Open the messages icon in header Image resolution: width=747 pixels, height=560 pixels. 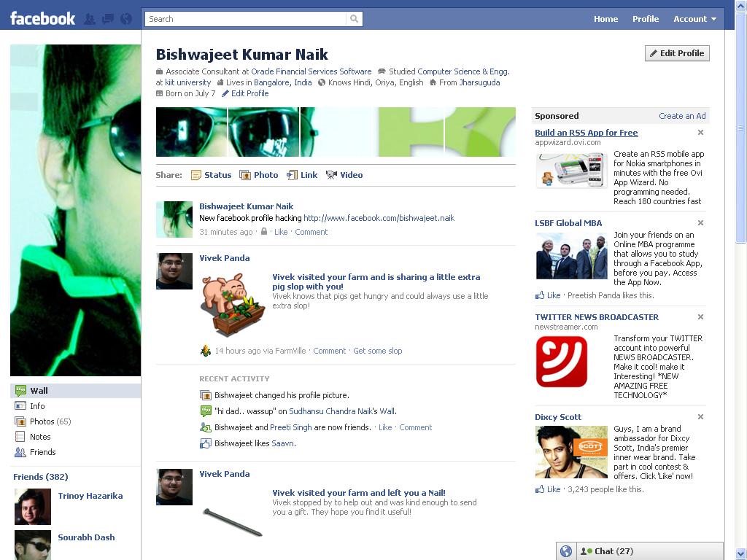(108, 19)
